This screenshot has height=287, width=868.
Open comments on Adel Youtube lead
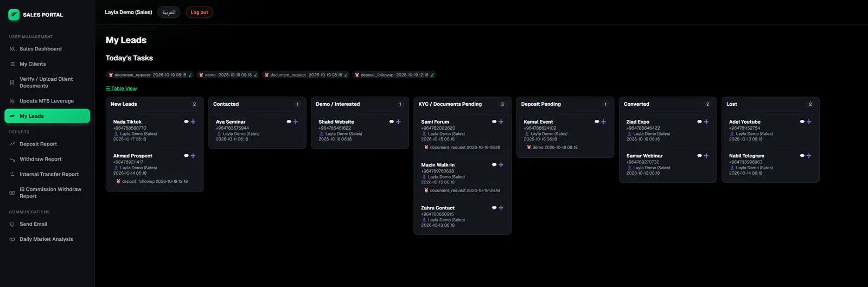pos(802,122)
